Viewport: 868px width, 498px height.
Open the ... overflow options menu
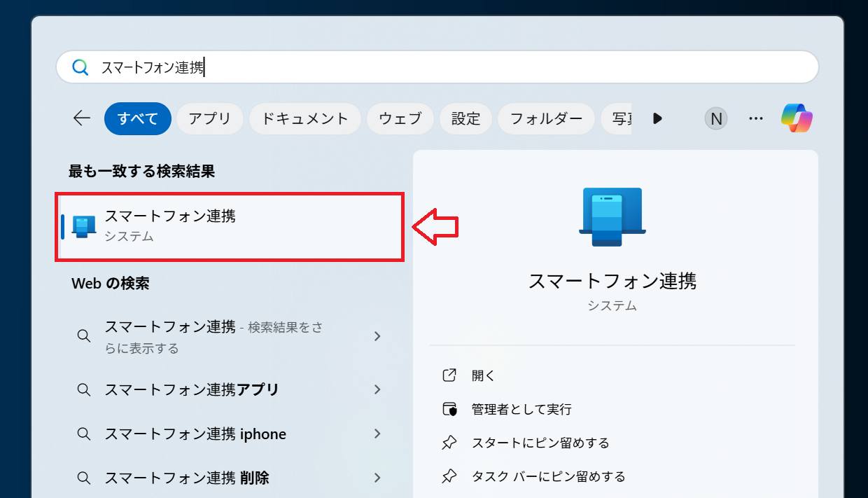tap(755, 118)
